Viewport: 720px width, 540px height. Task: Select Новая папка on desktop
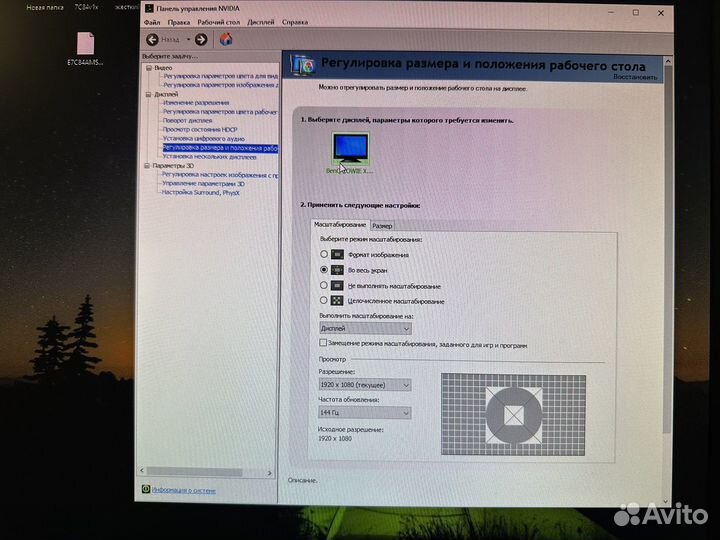pos(45,7)
